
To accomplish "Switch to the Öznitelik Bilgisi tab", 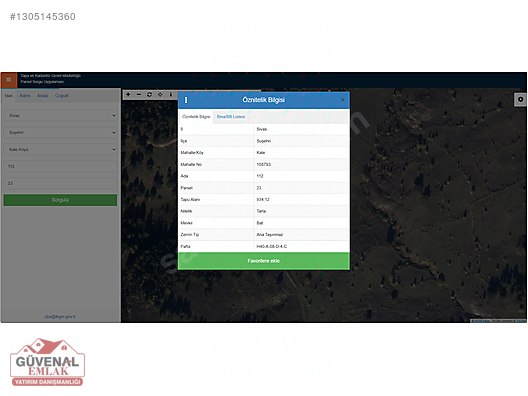I will 196,117.
